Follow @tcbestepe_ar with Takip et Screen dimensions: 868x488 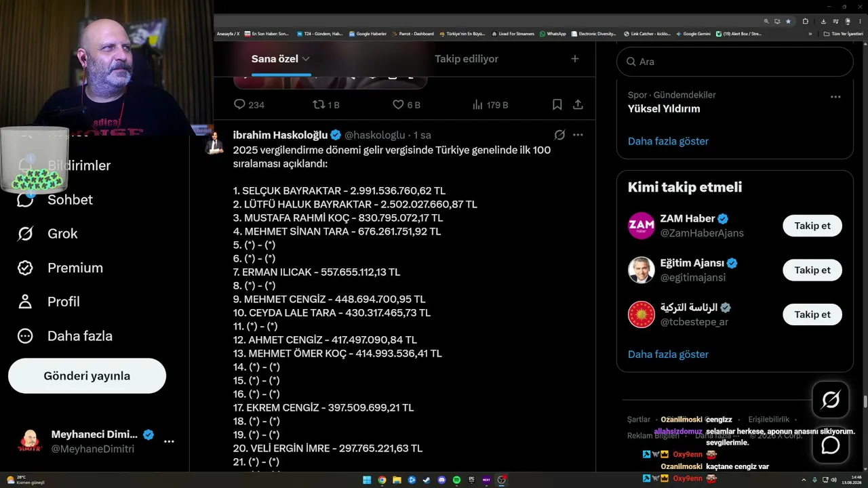point(812,314)
